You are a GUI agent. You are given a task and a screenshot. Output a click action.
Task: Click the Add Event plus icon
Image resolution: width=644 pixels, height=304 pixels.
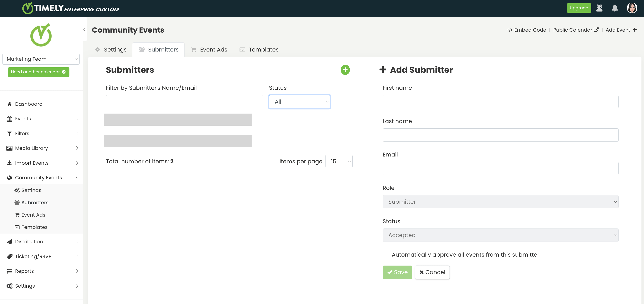point(635,30)
